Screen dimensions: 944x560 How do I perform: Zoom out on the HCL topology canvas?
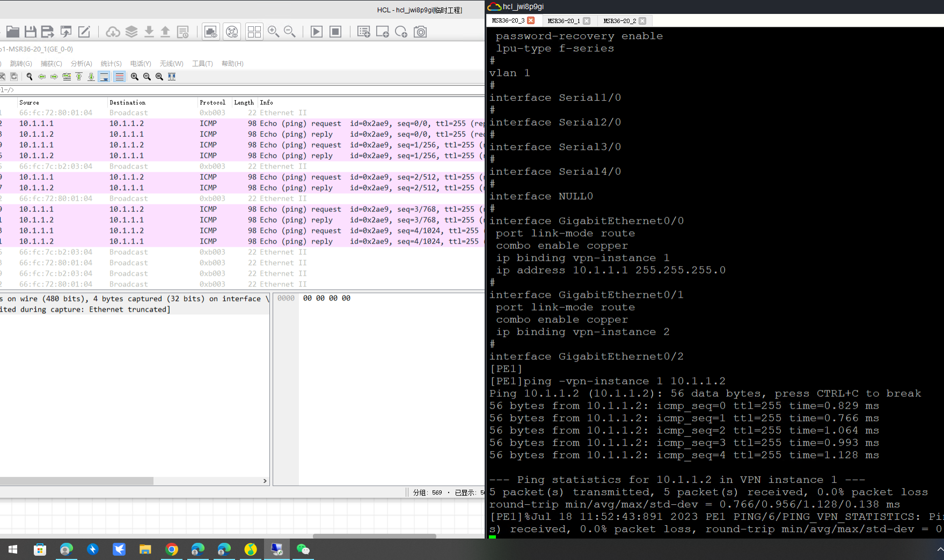(x=290, y=32)
